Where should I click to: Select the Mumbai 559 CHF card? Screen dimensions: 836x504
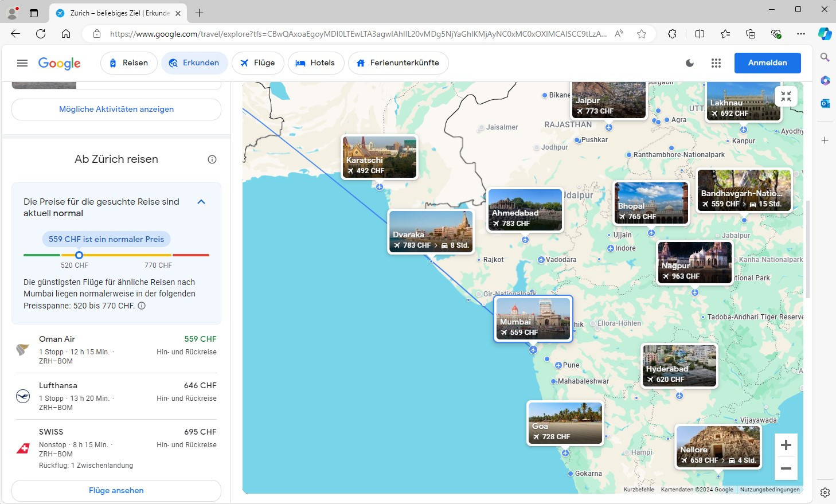point(533,318)
